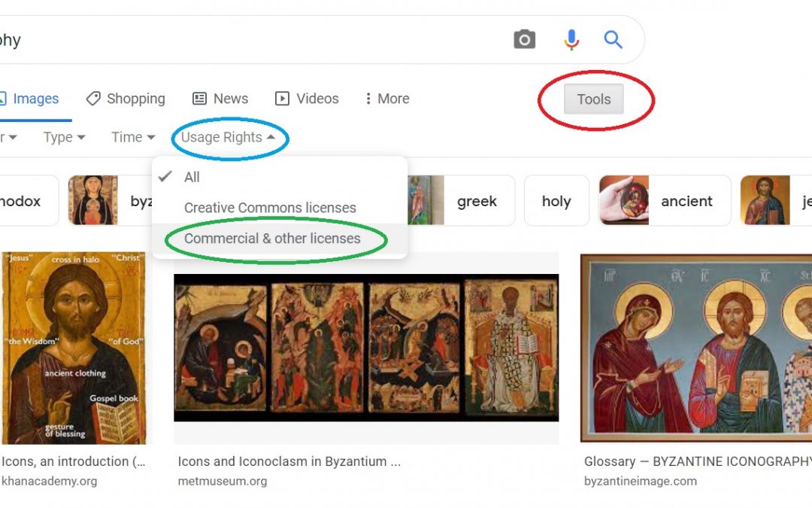812x508 pixels.
Task: Click the blue magnifying glass search icon
Action: [x=614, y=40]
